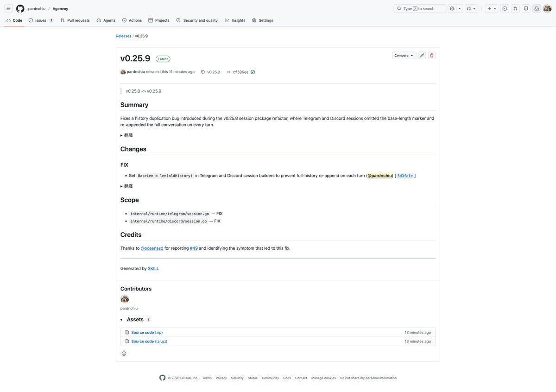This screenshot has width=556, height=392.
Task: Open the issues icon in top header
Action: click(x=505, y=8)
